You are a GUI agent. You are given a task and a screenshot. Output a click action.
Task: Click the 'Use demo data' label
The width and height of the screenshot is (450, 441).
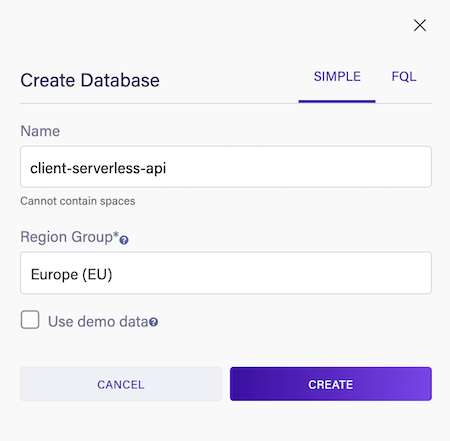click(x=98, y=322)
